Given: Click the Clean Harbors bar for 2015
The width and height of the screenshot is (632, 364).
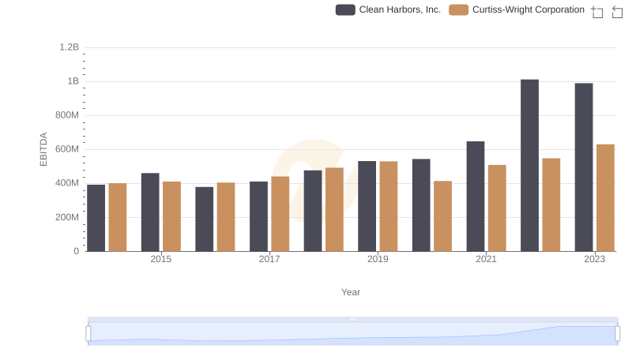Looking at the screenshot, I should click(x=150, y=212).
